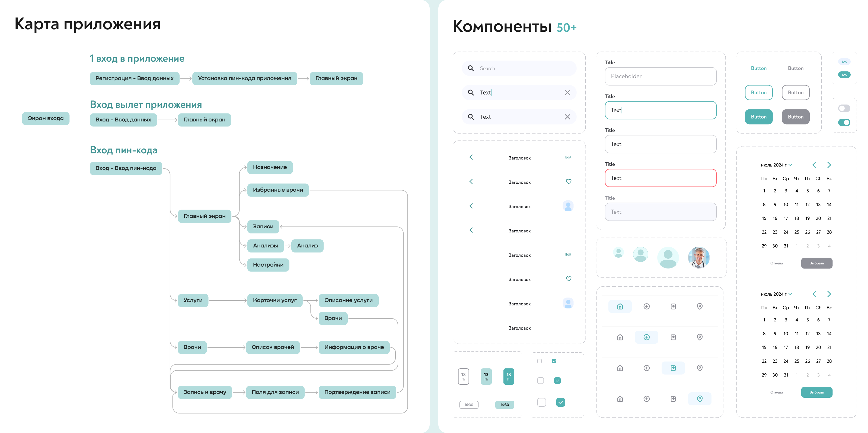
Task: Click the heart favorite icon beside Заголовок
Action: [x=569, y=181]
